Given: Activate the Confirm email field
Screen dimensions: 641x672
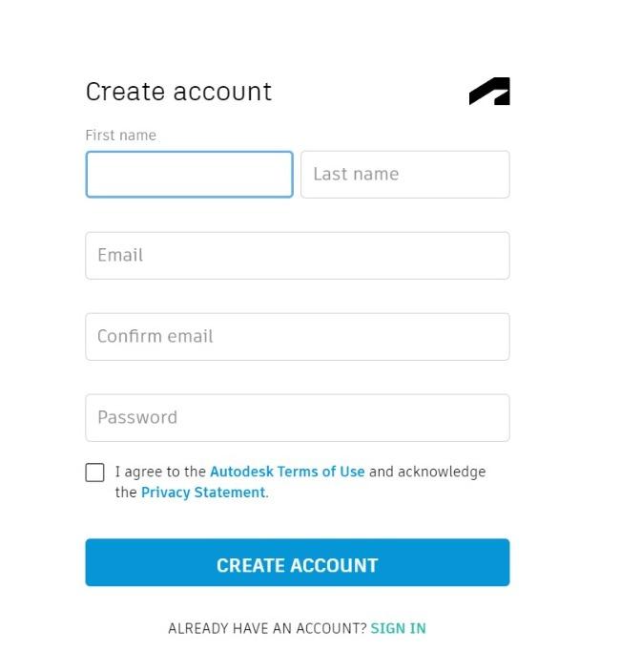Looking at the screenshot, I should [297, 337].
